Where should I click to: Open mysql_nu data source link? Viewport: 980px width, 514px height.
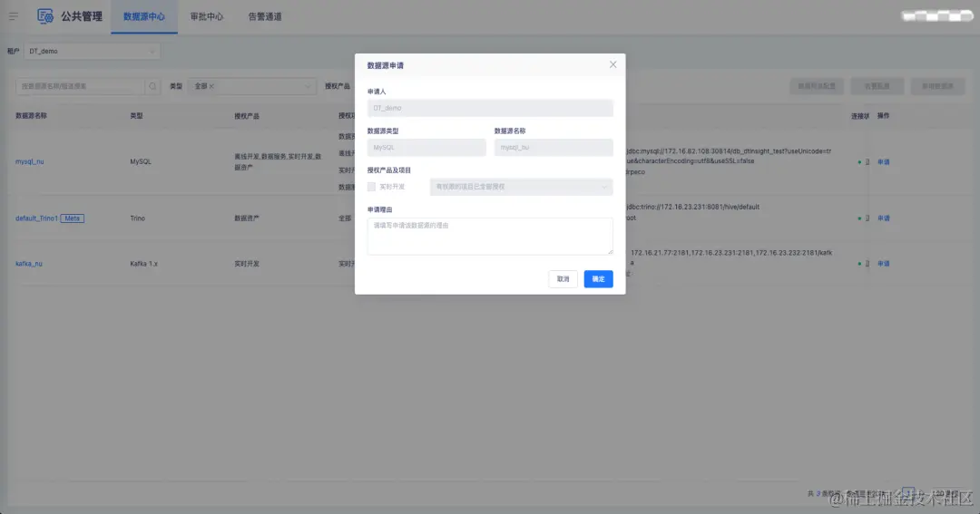tap(29, 161)
